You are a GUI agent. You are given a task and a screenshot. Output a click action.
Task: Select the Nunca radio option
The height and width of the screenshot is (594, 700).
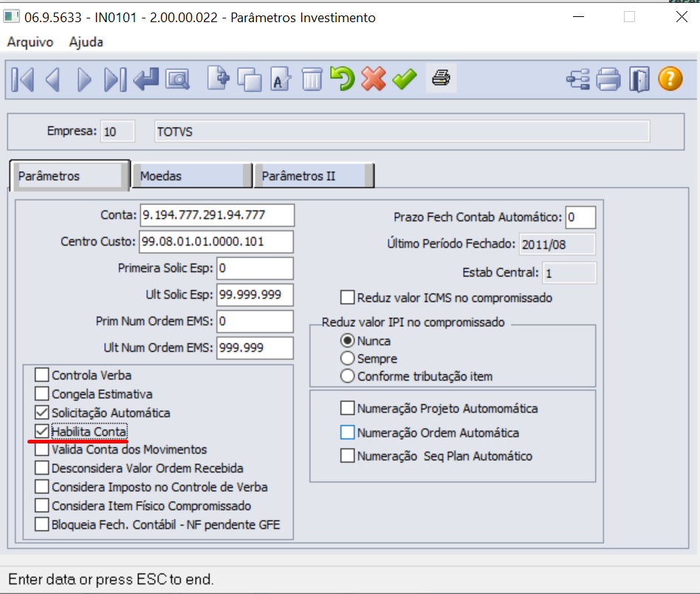(x=347, y=340)
